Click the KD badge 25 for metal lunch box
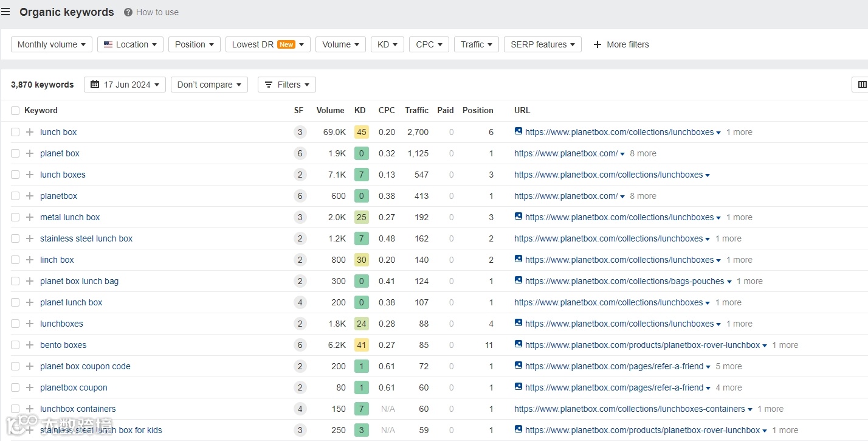The height and width of the screenshot is (441, 868). [x=362, y=217]
